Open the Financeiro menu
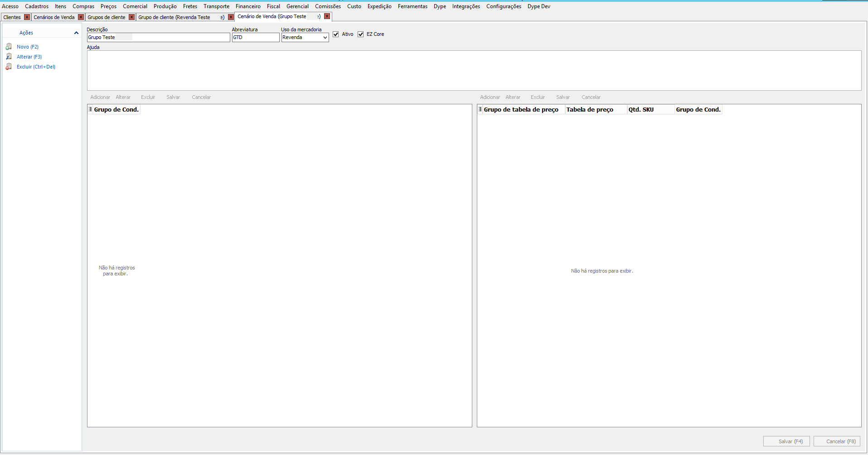This screenshot has width=868, height=455. point(248,6)
